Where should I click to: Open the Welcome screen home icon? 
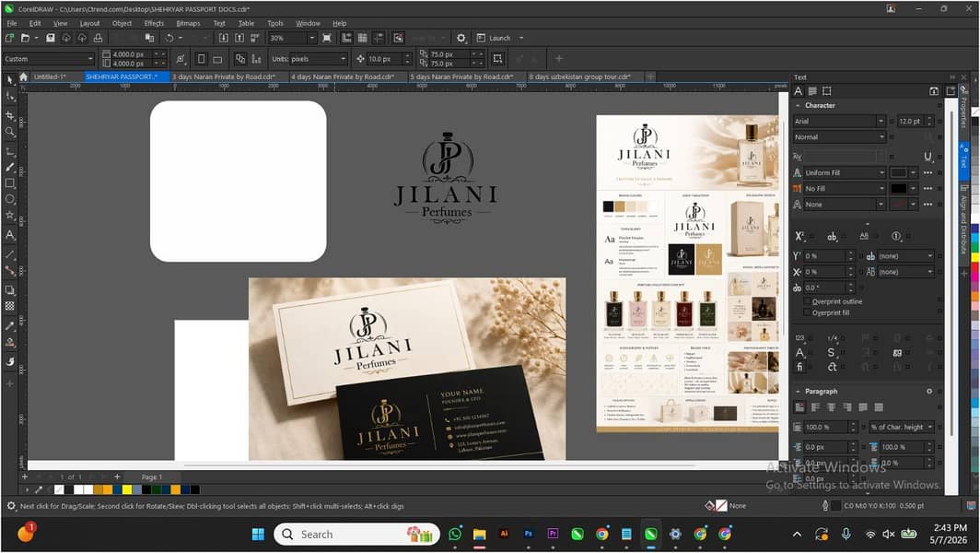pos(23,76)
